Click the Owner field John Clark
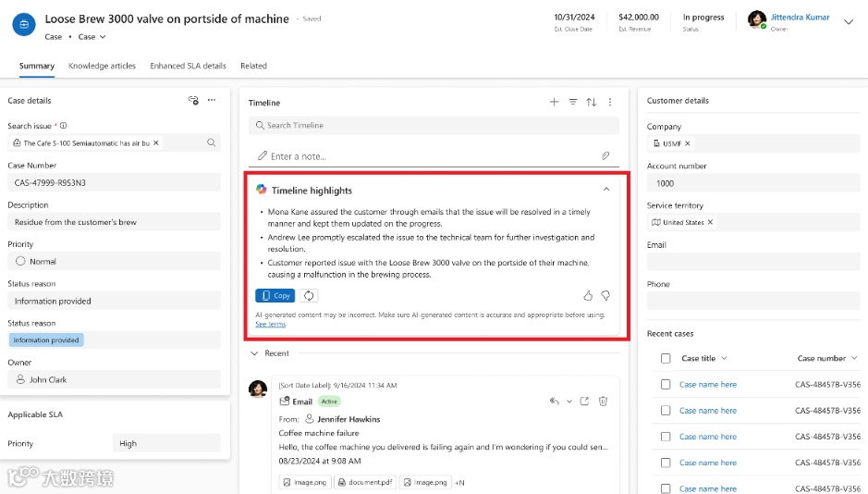The height and width of the screenshot is (494, 868). pos(114,379)
